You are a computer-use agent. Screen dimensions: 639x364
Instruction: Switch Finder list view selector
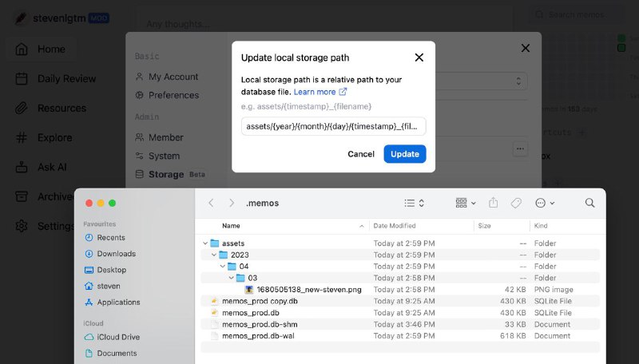click(414, 204)
